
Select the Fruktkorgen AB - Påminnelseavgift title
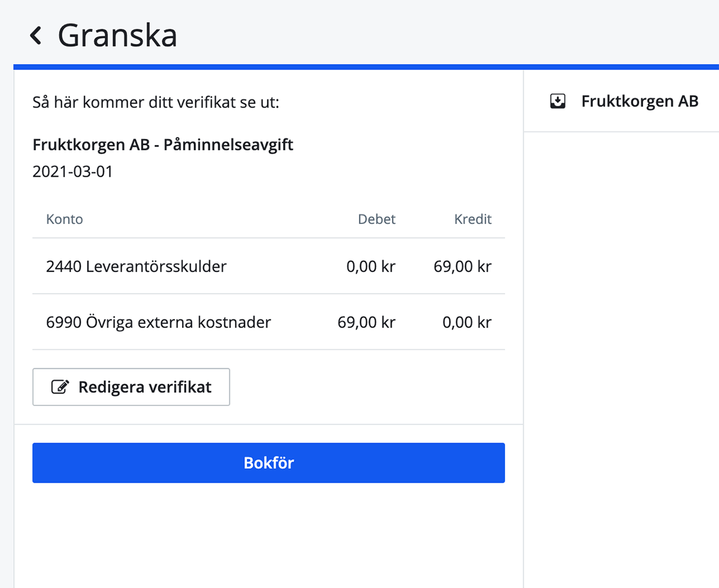162,144
